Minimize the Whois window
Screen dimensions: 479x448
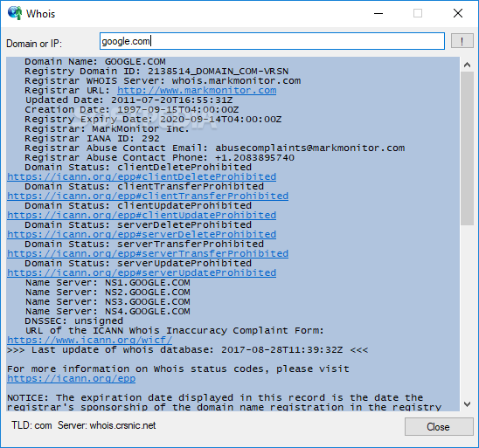click(378, 13)
